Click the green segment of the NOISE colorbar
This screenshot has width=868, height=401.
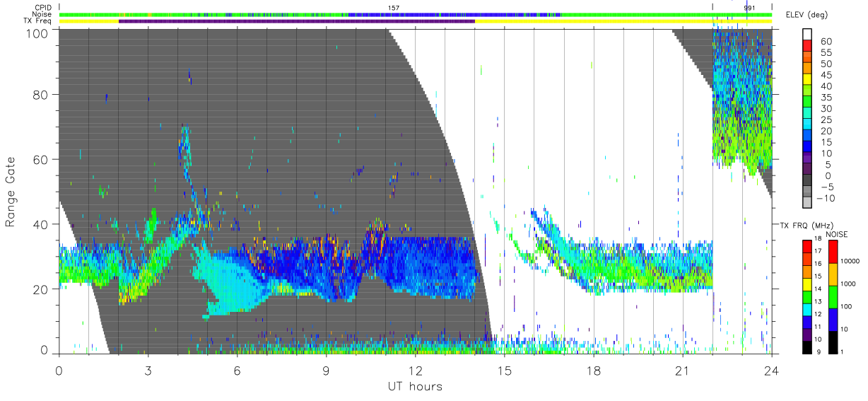tap(834, 296)
